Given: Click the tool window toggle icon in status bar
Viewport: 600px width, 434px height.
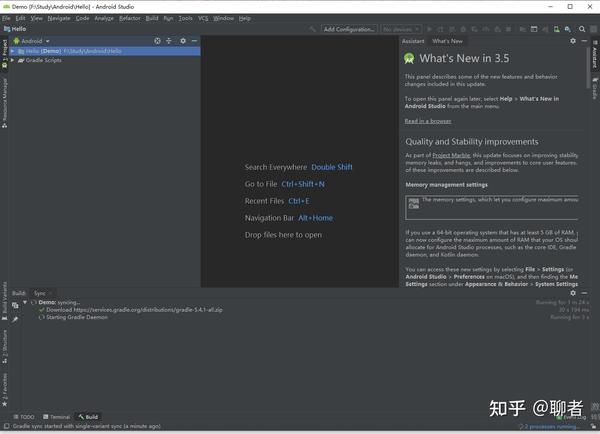Looking at the screenshot, I should click(x=6, y=426).
